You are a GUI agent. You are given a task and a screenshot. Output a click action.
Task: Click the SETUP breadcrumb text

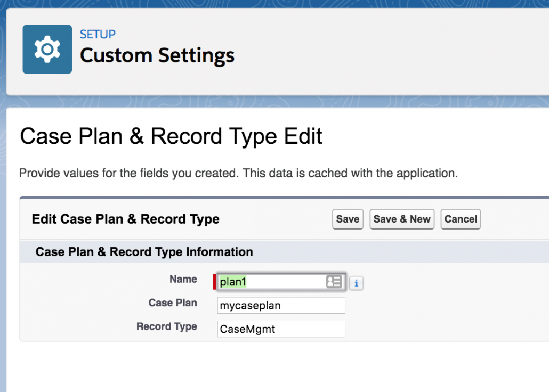(98, 34)
